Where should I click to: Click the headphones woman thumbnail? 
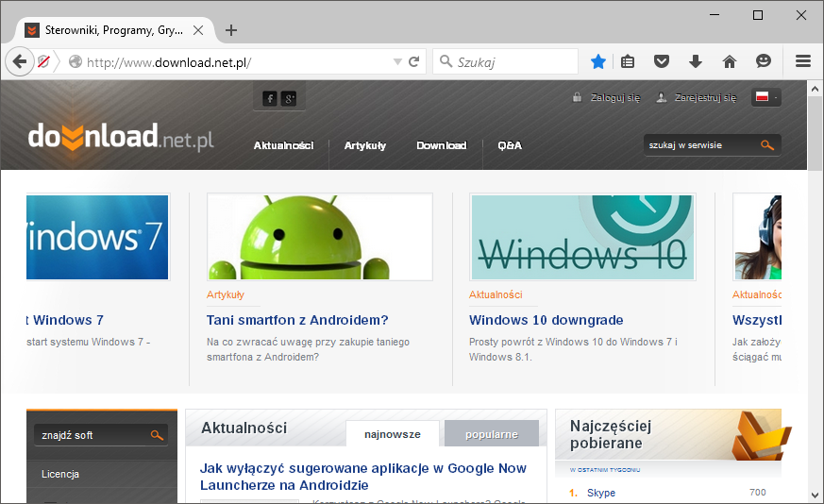[758, 237]
